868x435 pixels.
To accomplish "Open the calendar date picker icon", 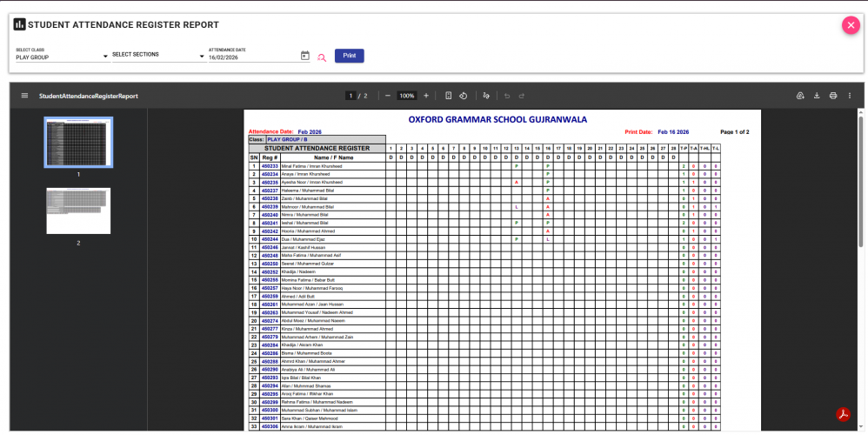I will tap(305, 56).
